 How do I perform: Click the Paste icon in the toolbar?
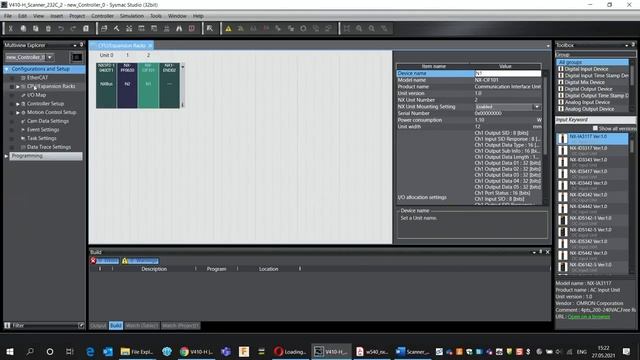pos(36,29)
